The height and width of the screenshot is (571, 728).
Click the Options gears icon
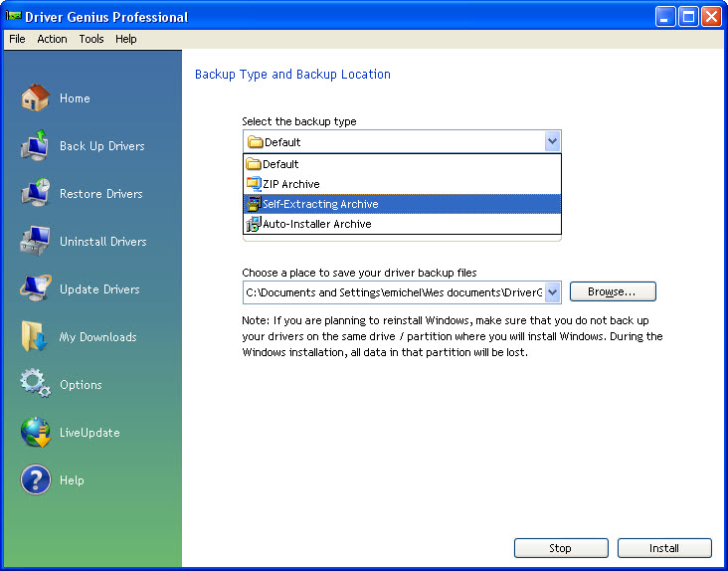tap(35, 383)
